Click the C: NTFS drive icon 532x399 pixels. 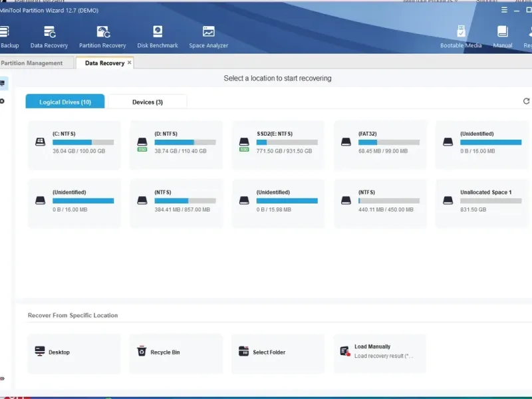[41, 142]
